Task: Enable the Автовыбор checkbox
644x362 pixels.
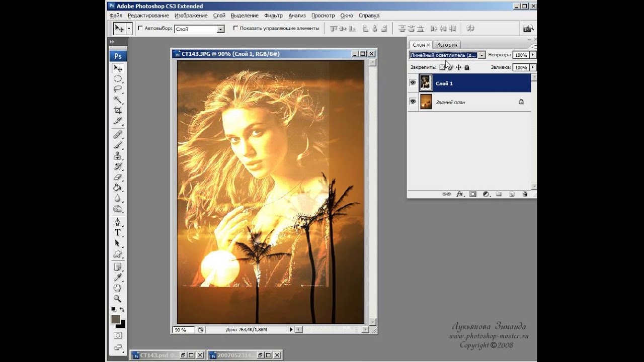Action: click(140, 28)
